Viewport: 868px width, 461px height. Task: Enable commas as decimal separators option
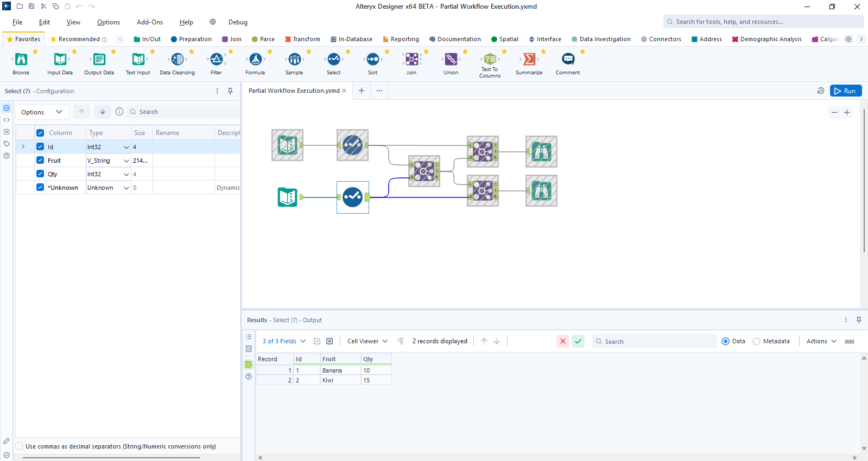(x=19, y=446)
